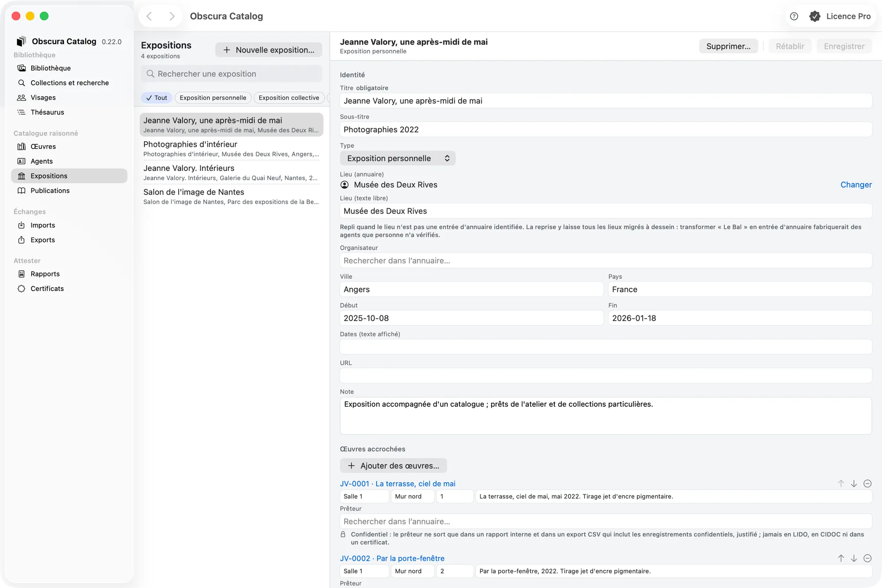Move JV-0001 work down with arrow
Viewport: 882px width, 588px height.
[854, 483]
